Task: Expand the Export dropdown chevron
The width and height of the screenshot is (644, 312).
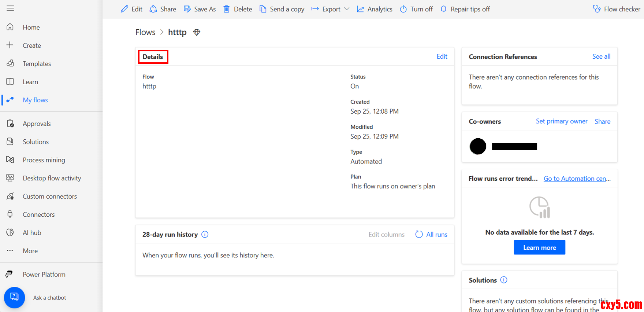Action: (347, 9)
